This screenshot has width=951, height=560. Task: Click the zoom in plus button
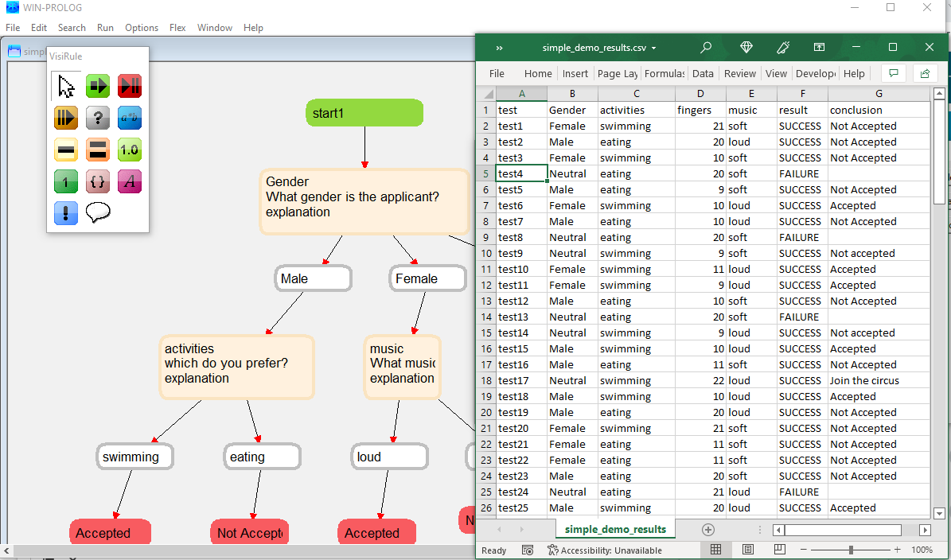(x=897, y=550)
